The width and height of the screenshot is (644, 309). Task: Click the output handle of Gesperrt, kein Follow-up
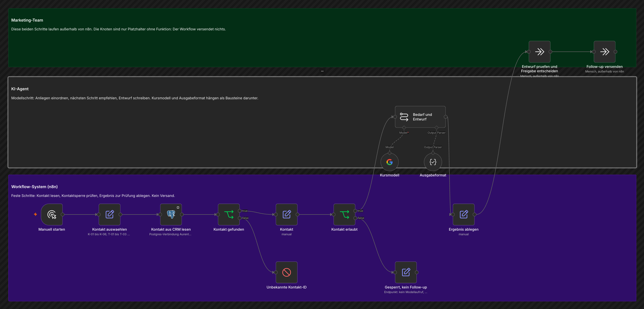[417, 272]
